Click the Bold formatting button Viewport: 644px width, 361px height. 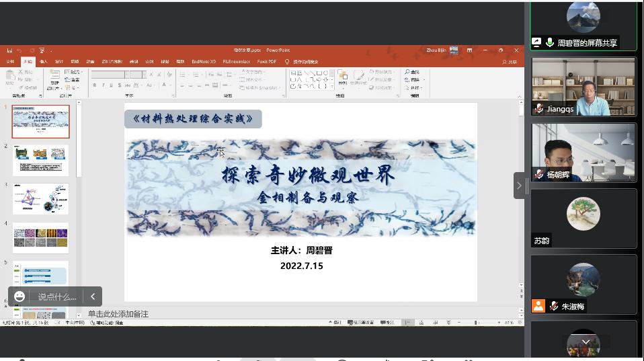tap(95, 85)
